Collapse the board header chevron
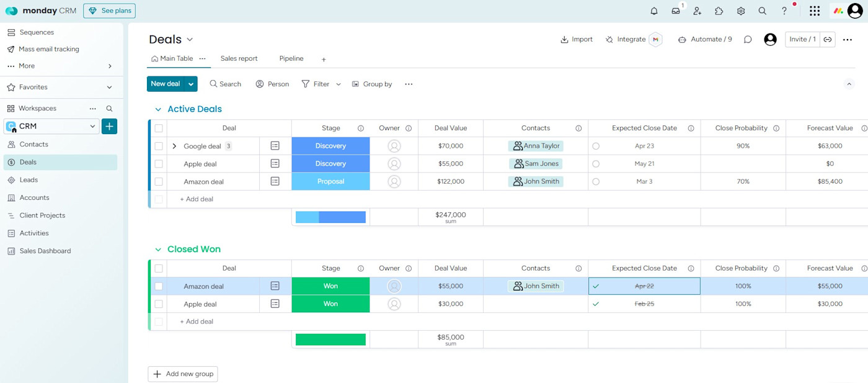Image resolution: width=868 pixels, height=383 pixels. (x=849, y=84)
